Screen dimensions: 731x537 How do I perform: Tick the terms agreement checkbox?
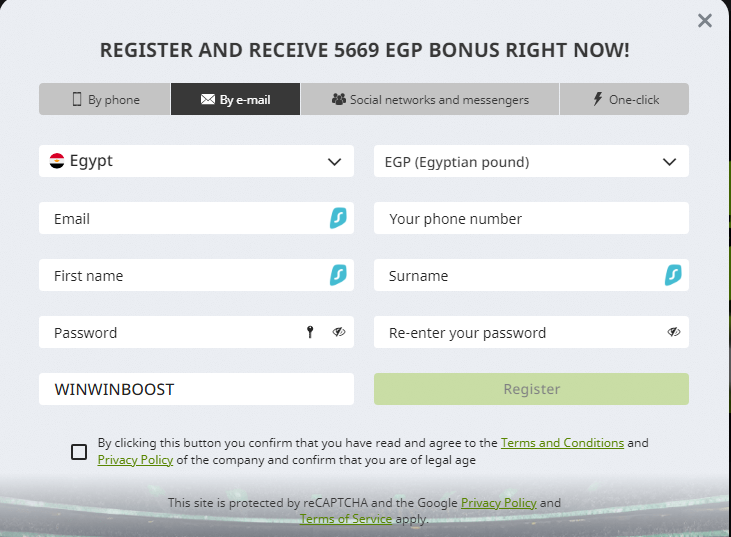pyautogui.click(x=79, y=452)
